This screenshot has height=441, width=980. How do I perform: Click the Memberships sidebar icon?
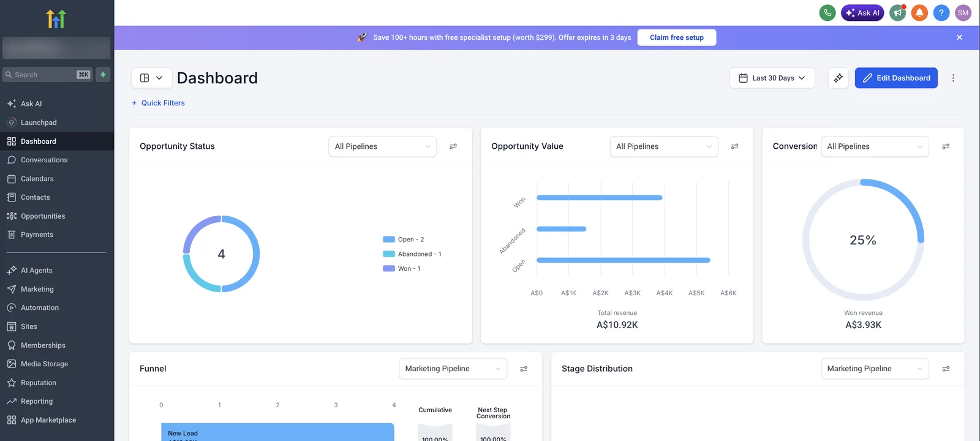12,345
